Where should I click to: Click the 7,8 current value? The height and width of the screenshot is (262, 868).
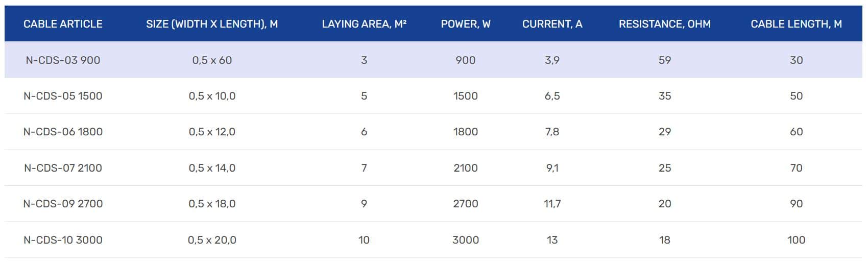click(552, 132)
